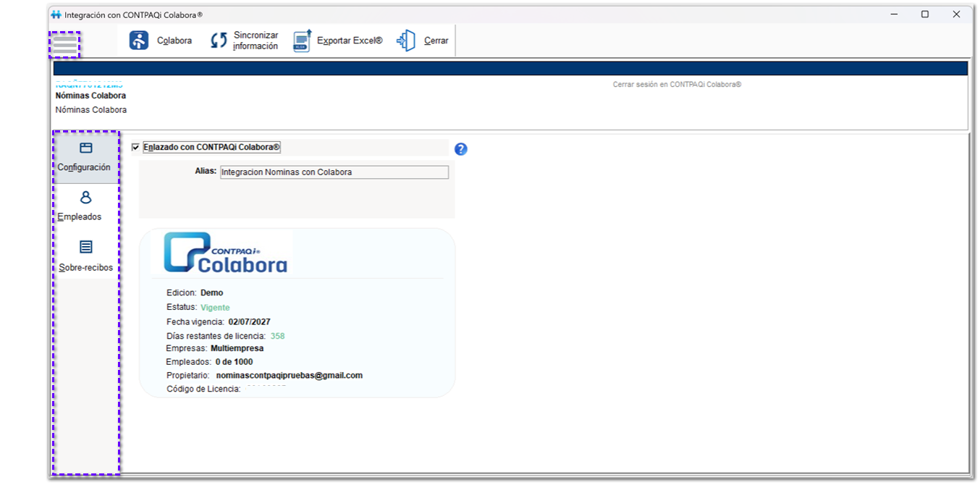
Task: Click the Sincronizar información sync arrows icon
Action: tap(219, 41)
